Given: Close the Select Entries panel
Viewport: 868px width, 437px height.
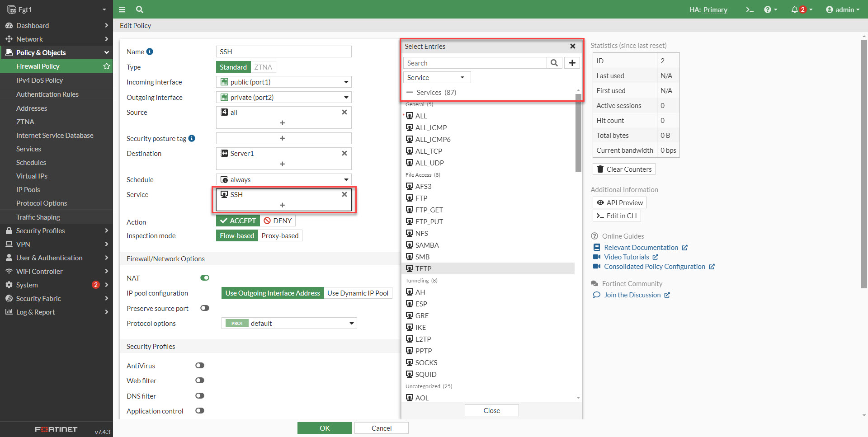Looking at the screenshot, I should click(573, 46).
